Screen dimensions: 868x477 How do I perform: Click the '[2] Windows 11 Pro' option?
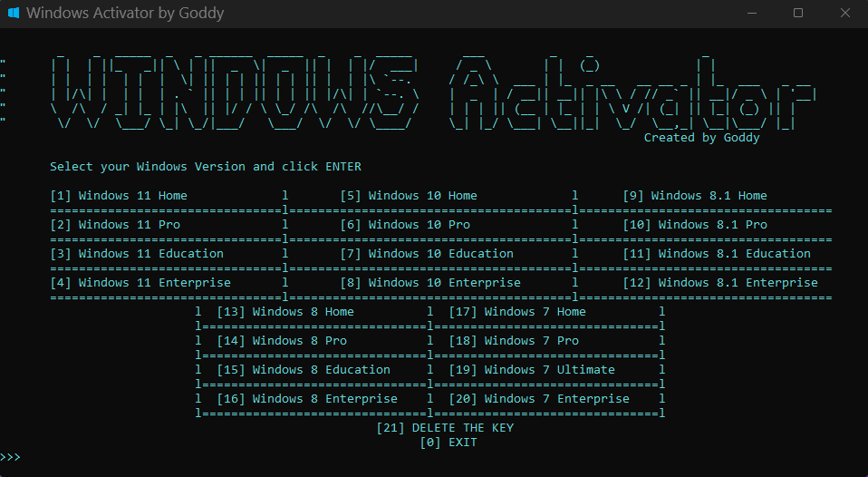[x=115, y=225]
